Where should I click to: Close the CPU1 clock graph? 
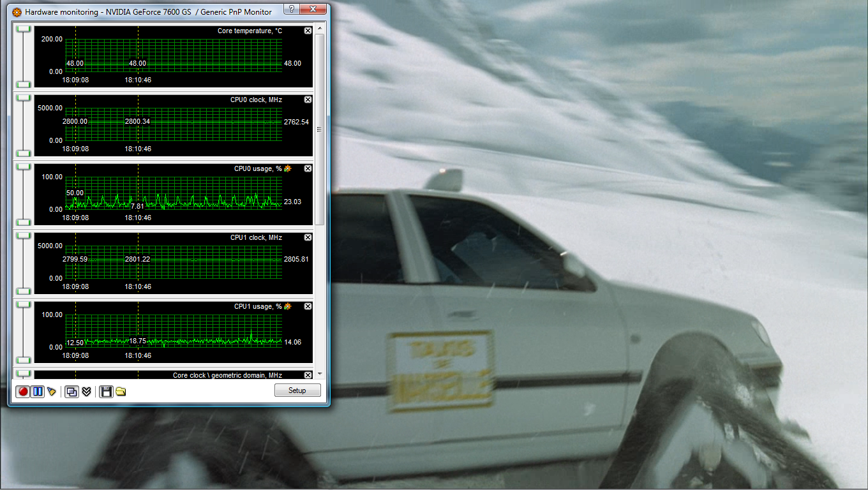point(308,237)
